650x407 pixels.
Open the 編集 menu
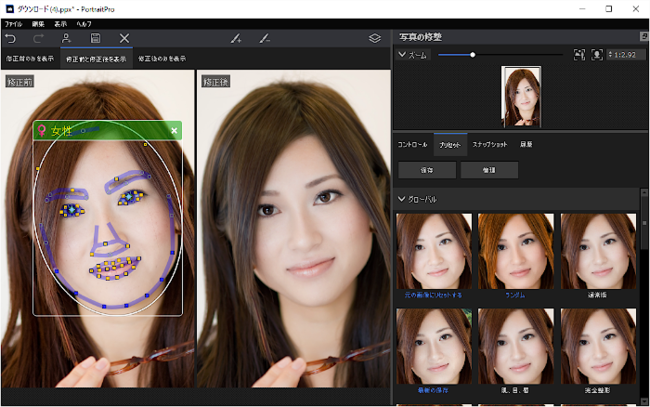tap(38, 24)
